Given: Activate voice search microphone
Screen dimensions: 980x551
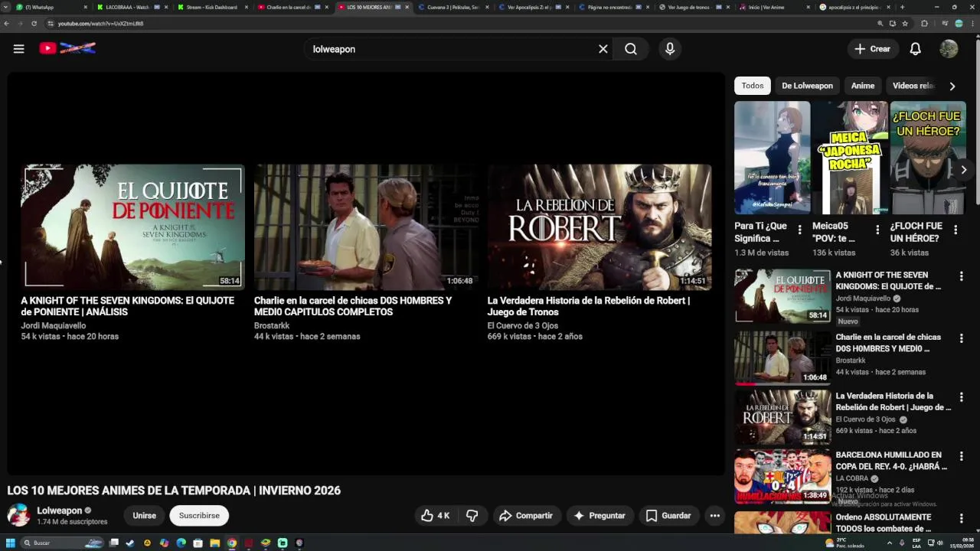Looking at the screenshot, I should [x=670, y=49].
